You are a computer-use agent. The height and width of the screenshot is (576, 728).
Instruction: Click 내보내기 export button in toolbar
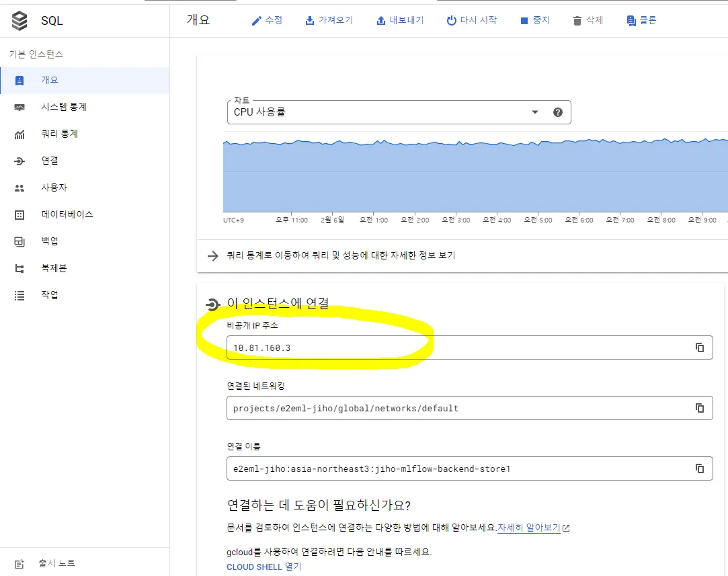[x=400, y=20]
